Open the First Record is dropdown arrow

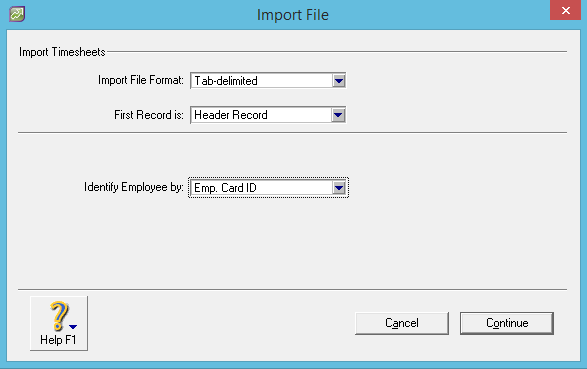(338, 115)
